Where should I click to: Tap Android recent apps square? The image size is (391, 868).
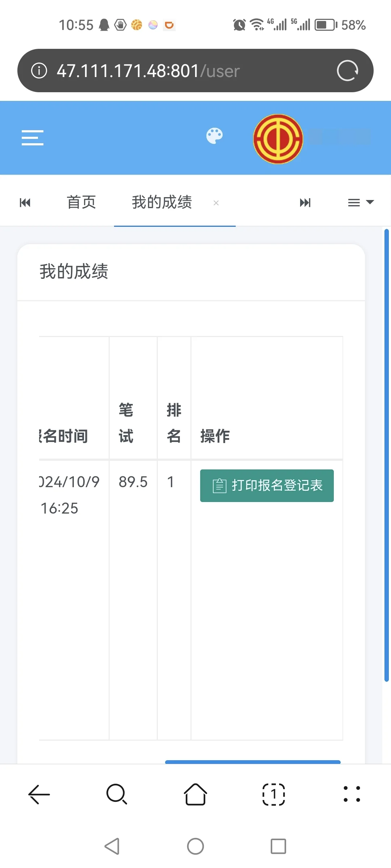(278, 846)
